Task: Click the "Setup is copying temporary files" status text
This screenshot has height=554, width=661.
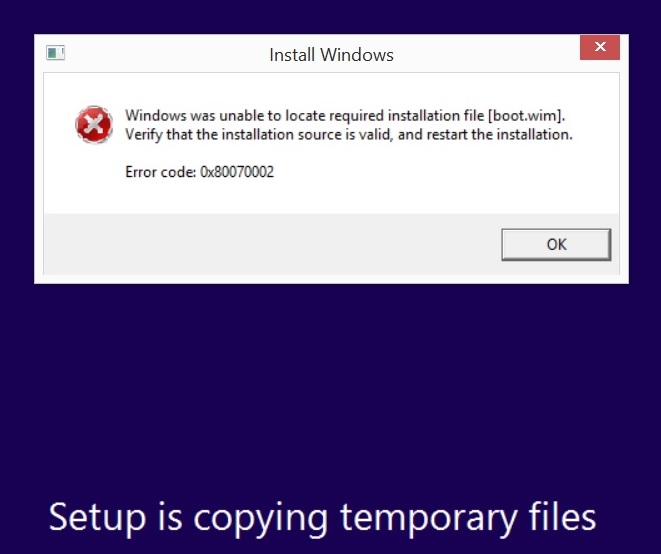Action: click(322, 518)
